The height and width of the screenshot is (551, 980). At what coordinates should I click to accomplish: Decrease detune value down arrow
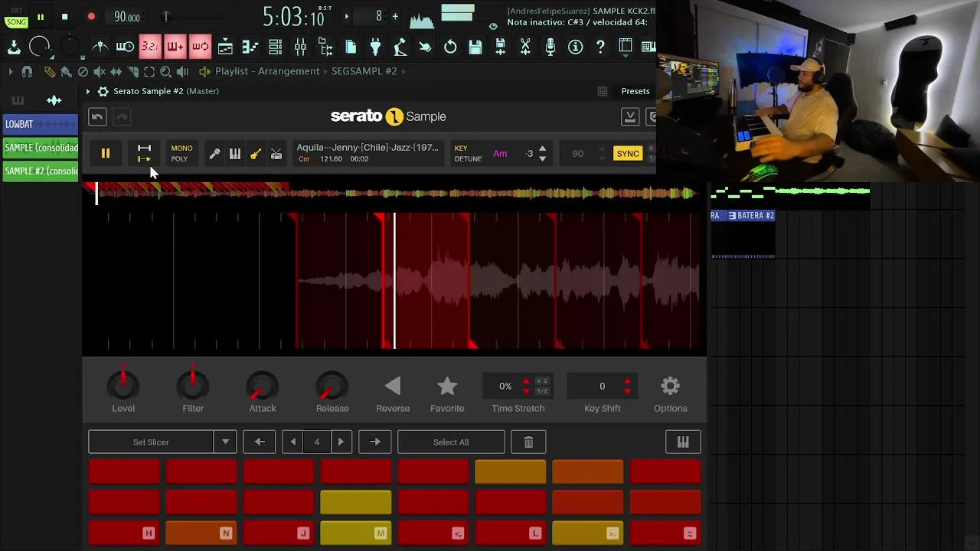tap(542, 158)
